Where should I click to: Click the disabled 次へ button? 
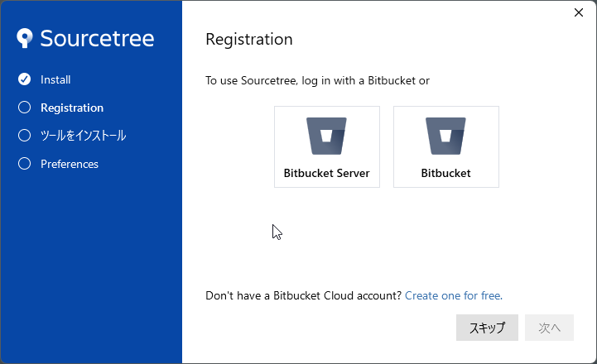pyautogui.click(x=549, y=328)
